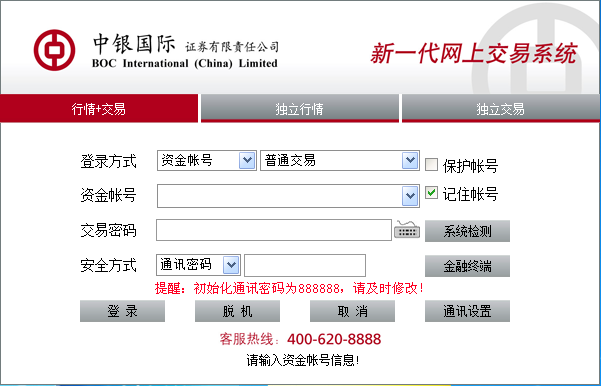Viewport: 601px width, 386px height.
Task: Focus the 交易密码 password field
Action: coord(274,230)
